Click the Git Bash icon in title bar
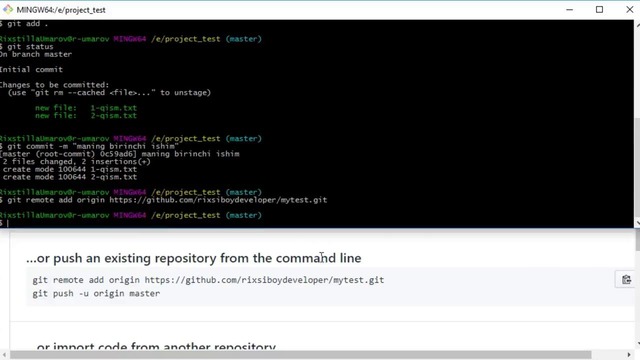This screenshot has height=360, width=640. 8,9
